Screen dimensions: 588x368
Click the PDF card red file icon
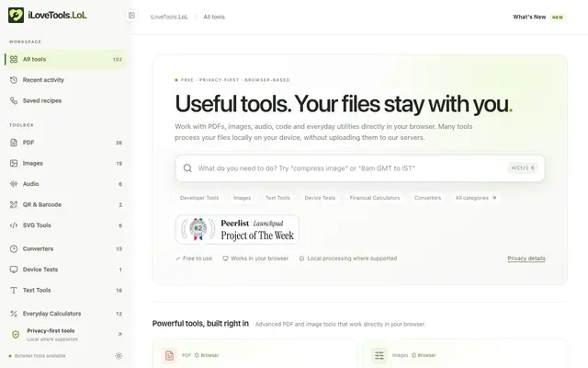(x=169, y=355)
